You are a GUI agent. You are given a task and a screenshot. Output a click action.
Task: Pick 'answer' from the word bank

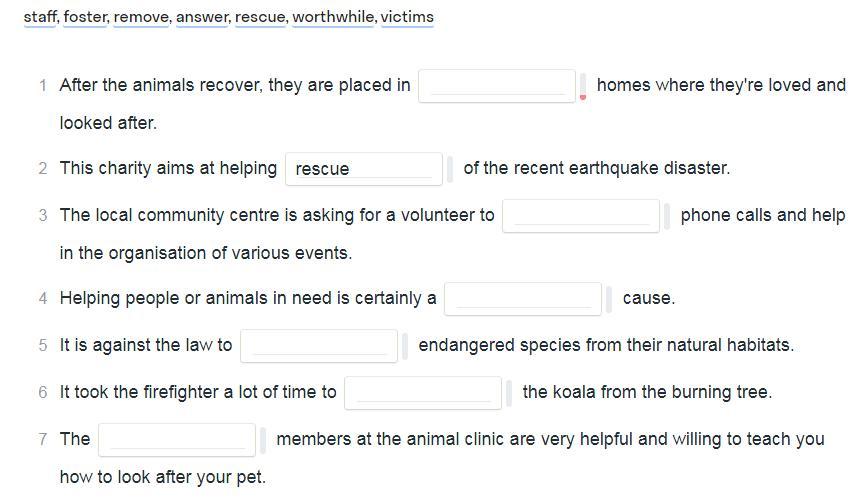pos(202,17)
